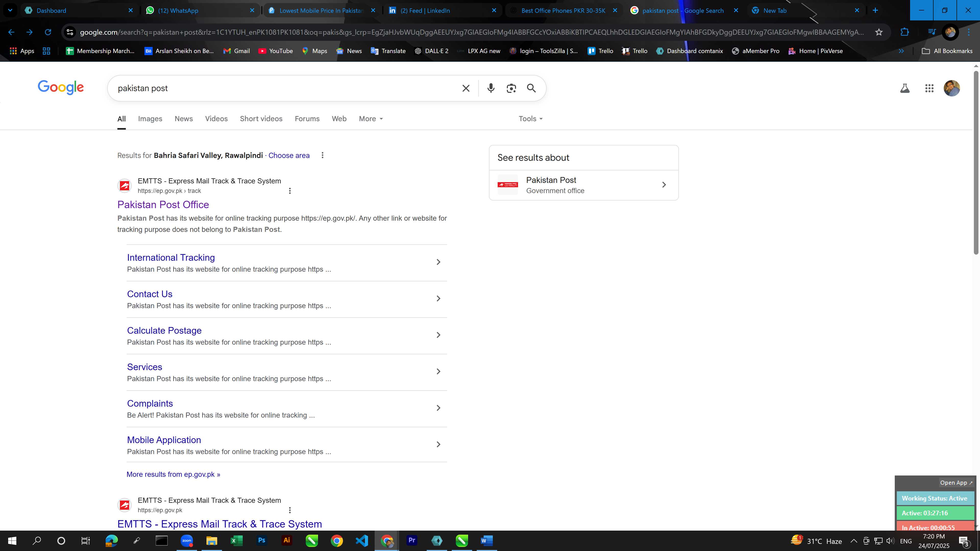
Task: Switch to the News tab
Action: 184,119
